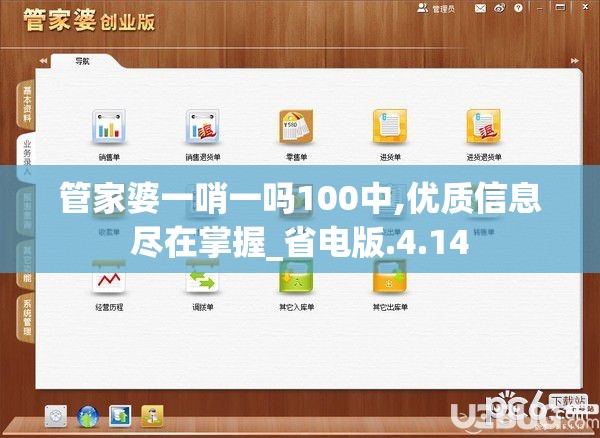Close the 管家婆 window
The image size is (600, 438).
[x=585, y=8]
